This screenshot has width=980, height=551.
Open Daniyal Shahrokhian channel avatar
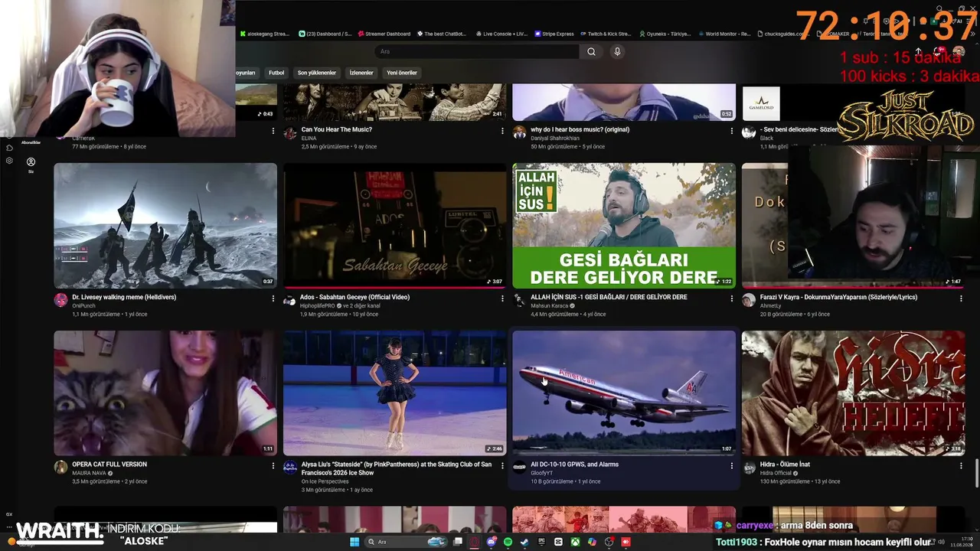point(519,132)
